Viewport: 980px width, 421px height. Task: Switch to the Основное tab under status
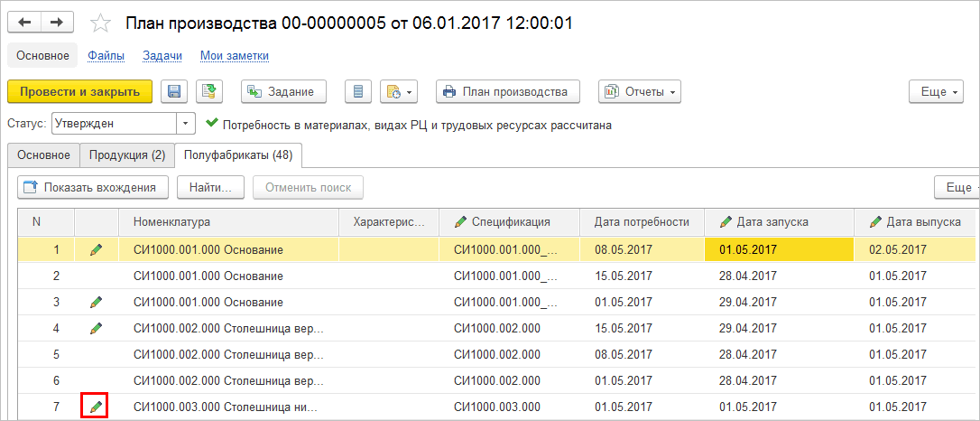pos(43,155)
